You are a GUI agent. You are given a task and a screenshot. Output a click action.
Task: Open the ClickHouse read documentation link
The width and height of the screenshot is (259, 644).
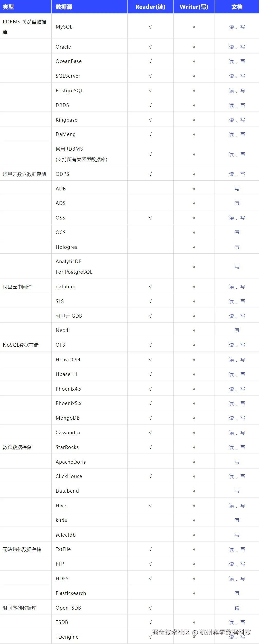(232, 476)
